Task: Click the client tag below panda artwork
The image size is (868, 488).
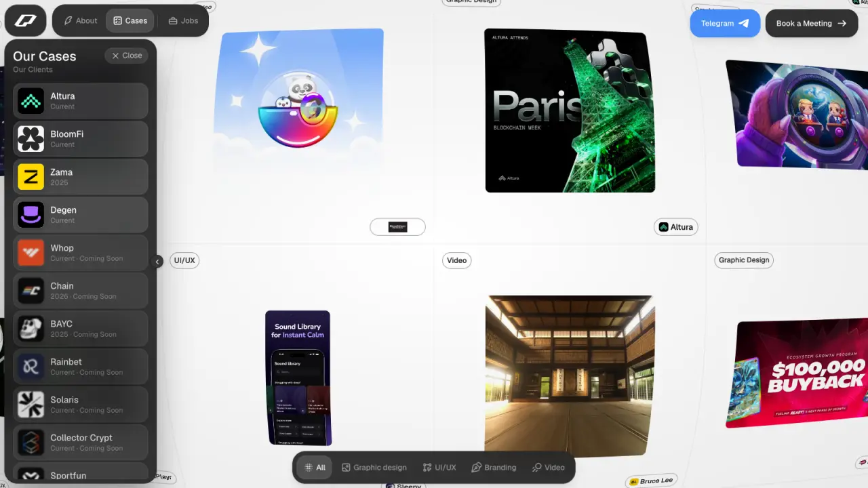Action: coord(397,227)
